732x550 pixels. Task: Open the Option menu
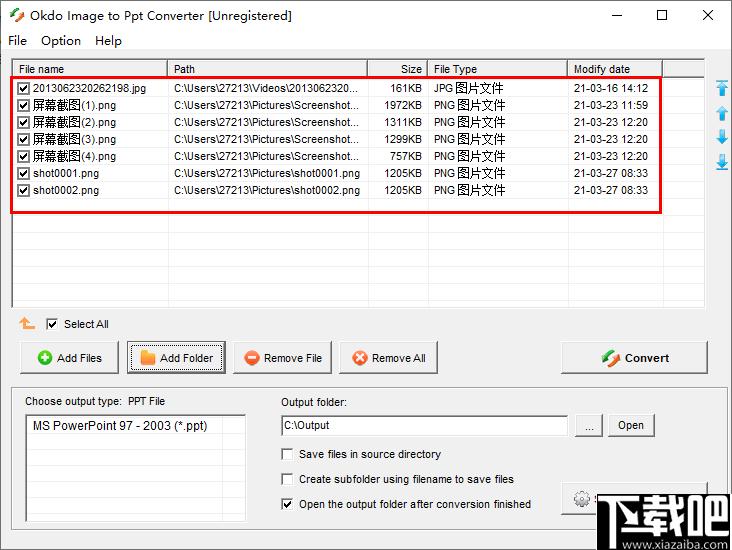61,41
